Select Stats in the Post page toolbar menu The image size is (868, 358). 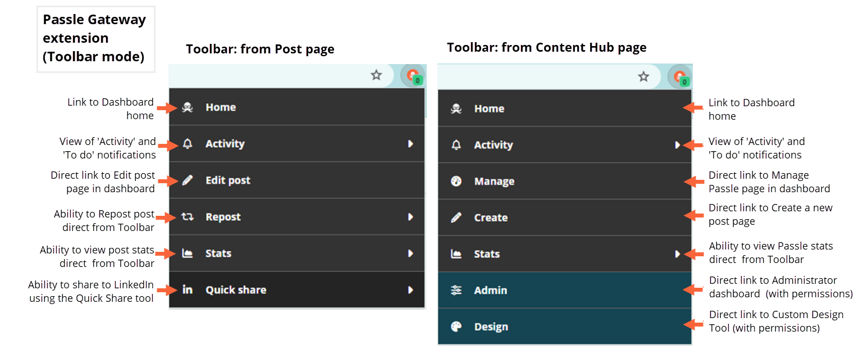[296, 253]
